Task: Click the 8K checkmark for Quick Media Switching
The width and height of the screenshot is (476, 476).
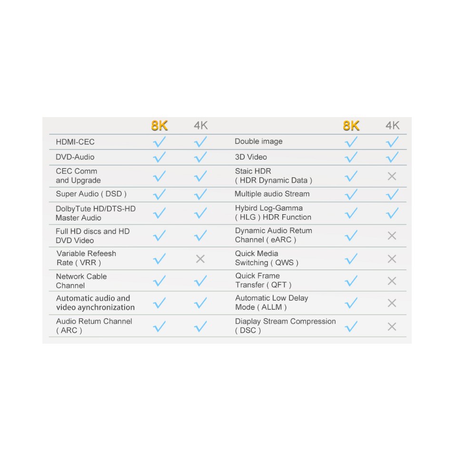Action: point(351,258)
